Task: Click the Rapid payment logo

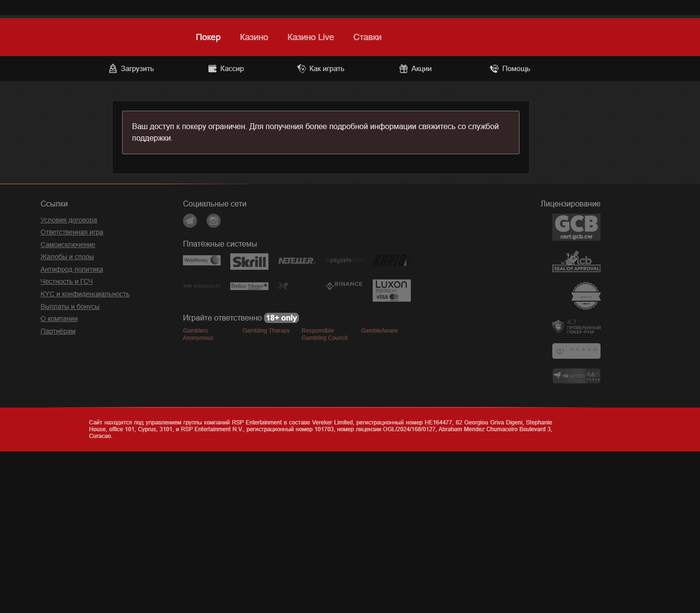Action: point(391,260)
